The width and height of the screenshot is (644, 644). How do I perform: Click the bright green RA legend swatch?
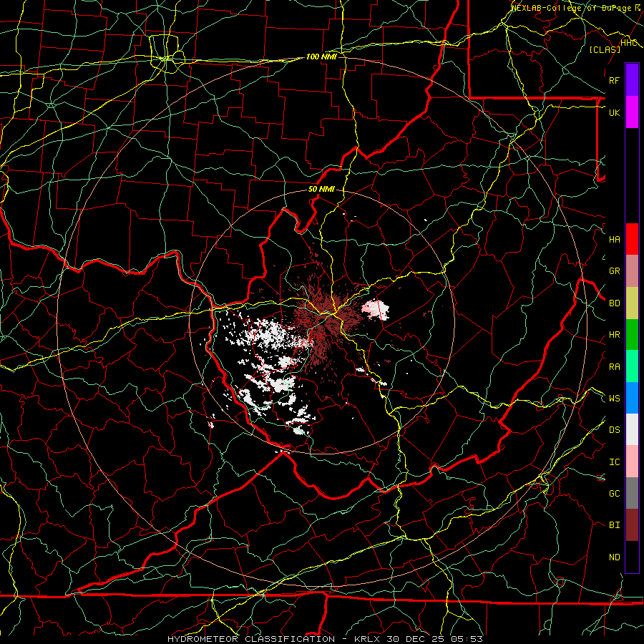click(632, 366)
